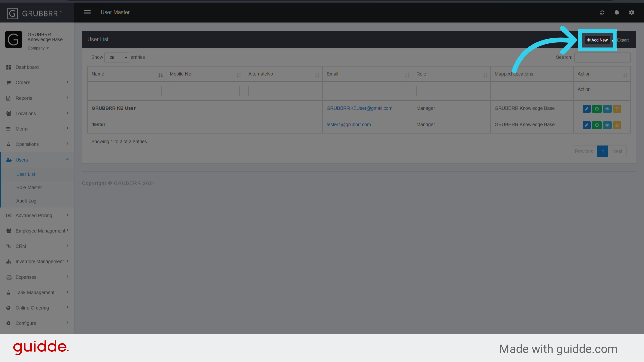The height and width of the screenshot is (362, 644).
Task: Sort table by Name column
Action: (x=126, y=74)
